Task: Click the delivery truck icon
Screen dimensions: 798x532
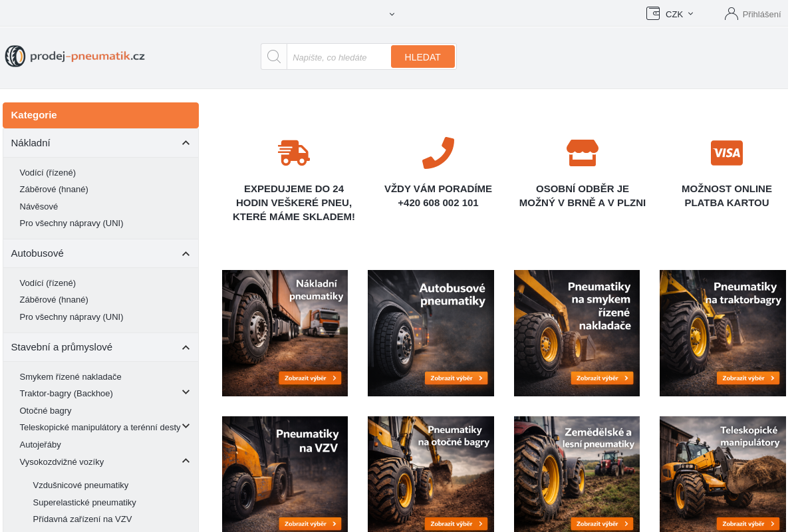Action: pos(293,153)
